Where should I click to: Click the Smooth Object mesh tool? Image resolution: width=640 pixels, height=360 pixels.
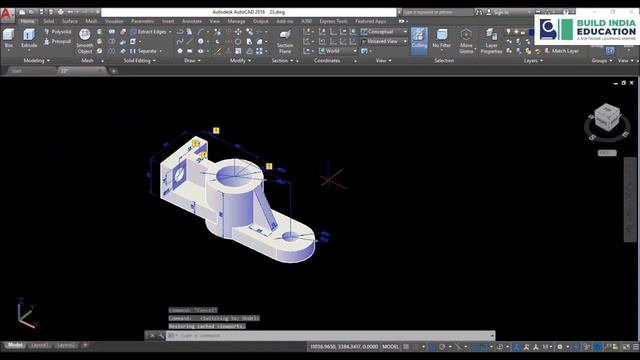tap(84, 41)
